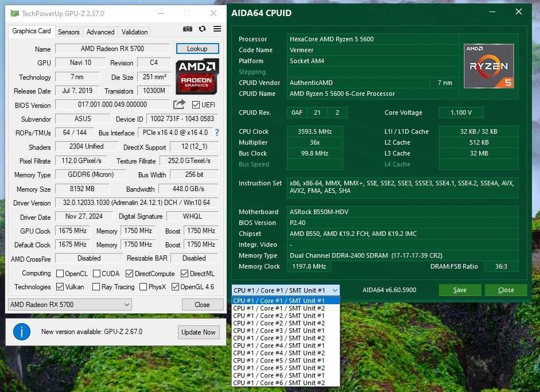The width and height of the screenshot is (540, 392).
Task: Toggle the CUDA checkbox
Action: [96, 274]
